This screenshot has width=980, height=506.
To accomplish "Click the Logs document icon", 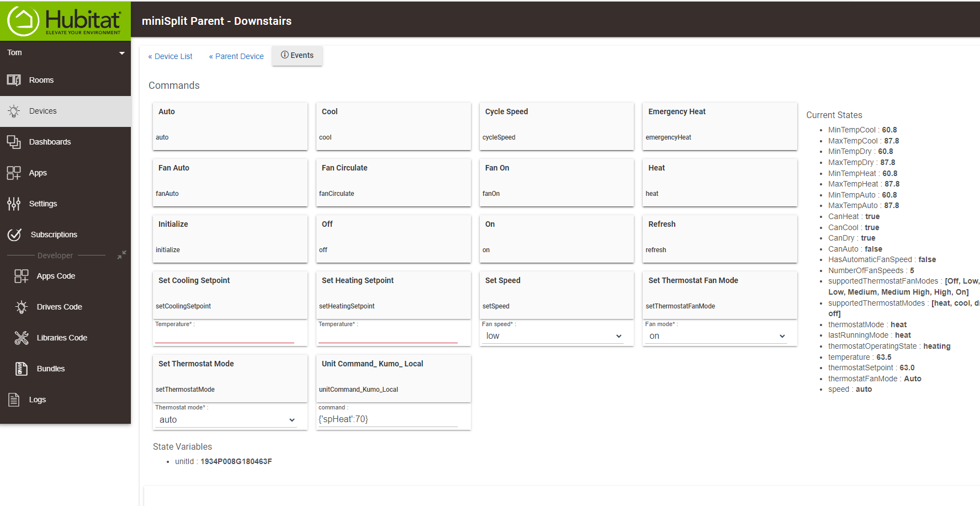I will tap(14, 400).
